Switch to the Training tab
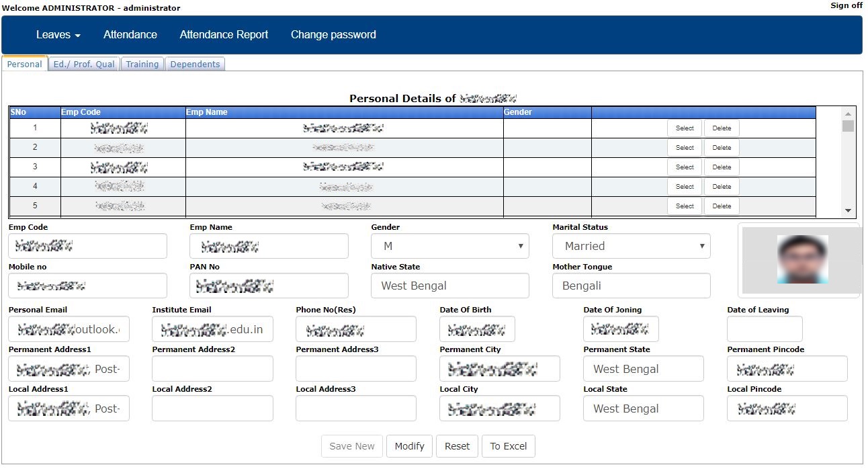 tap(142, 64)
